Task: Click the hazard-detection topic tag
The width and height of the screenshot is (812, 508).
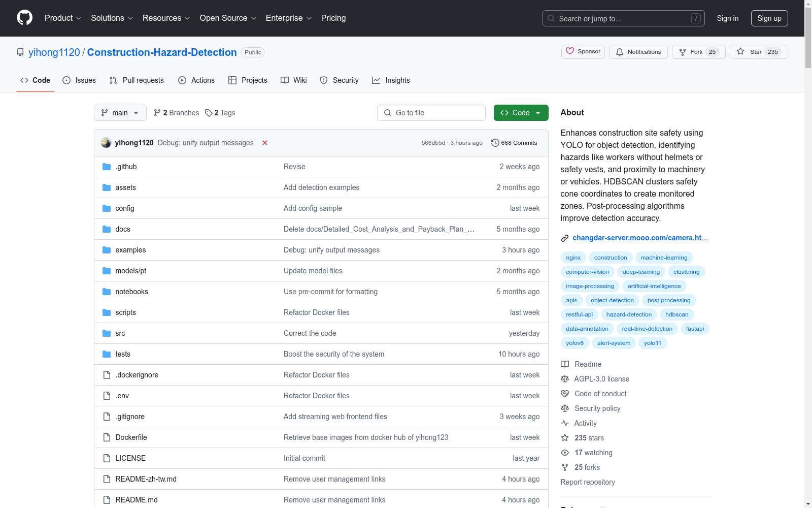Action: [x=629, y=314]
